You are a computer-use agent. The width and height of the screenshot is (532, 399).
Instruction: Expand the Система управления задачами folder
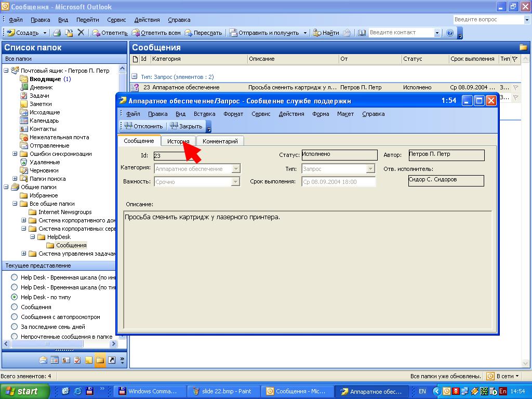coord(24,254)
